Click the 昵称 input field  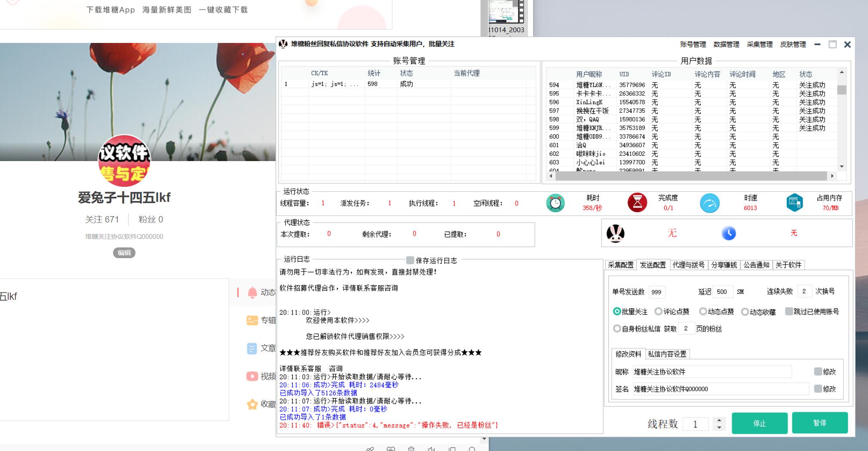pos(712,372)
